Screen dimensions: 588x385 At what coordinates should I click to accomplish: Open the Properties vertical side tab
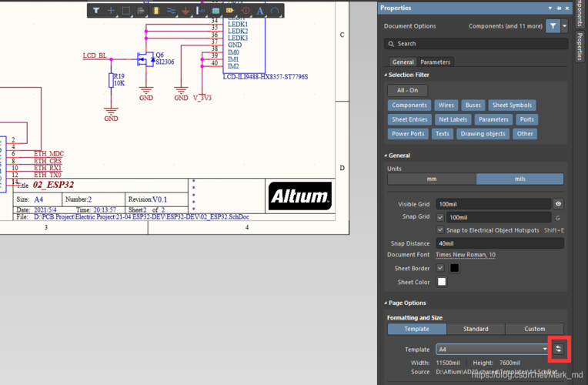point(580,46)
